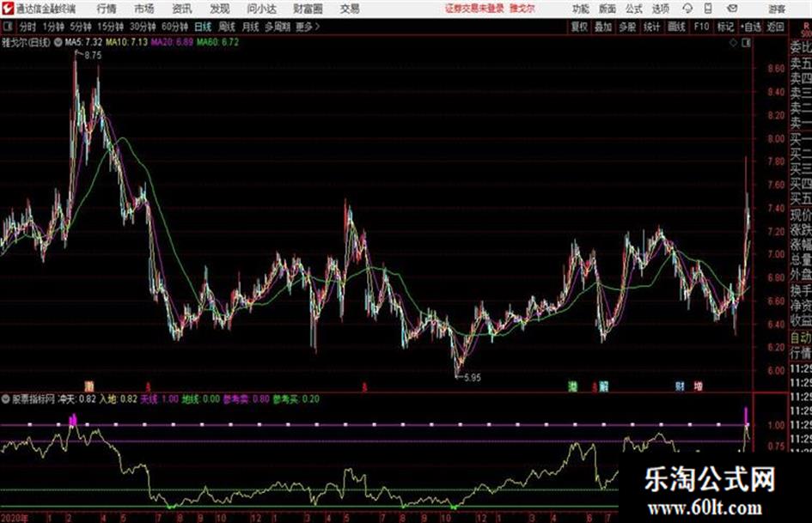Open the mail envelope icon
The height and width of the screenshot is (523, 812).
732,9
